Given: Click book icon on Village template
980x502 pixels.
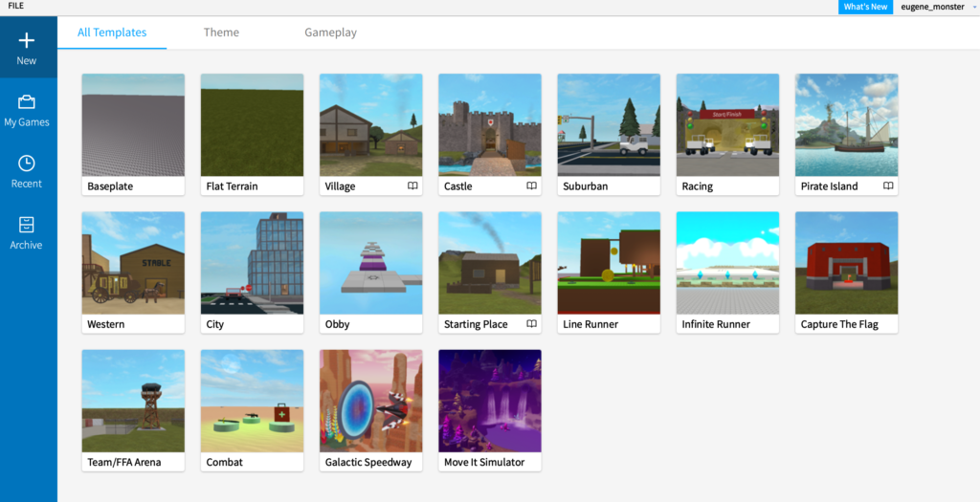Looking at the screenshot, I should [x=412, y=186].
